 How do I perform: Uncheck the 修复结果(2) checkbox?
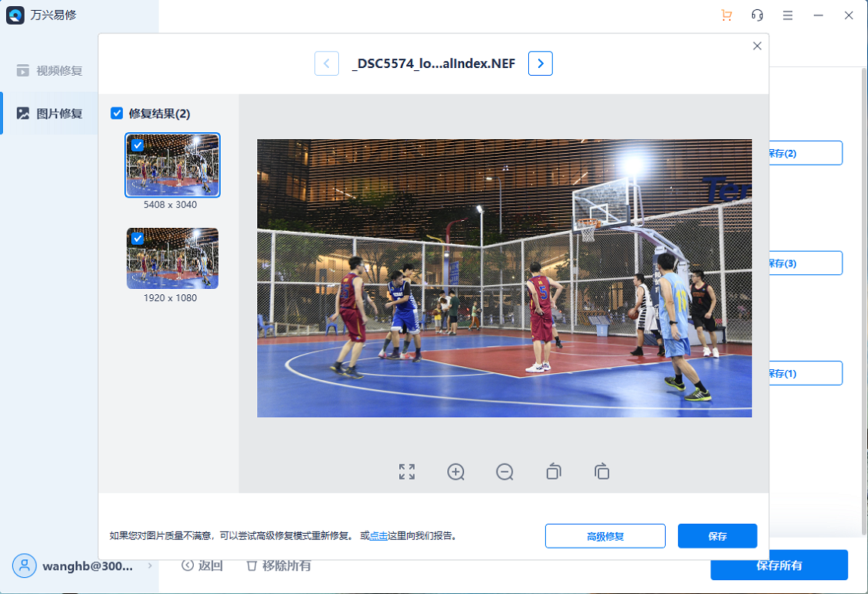[x=117, y=113]
